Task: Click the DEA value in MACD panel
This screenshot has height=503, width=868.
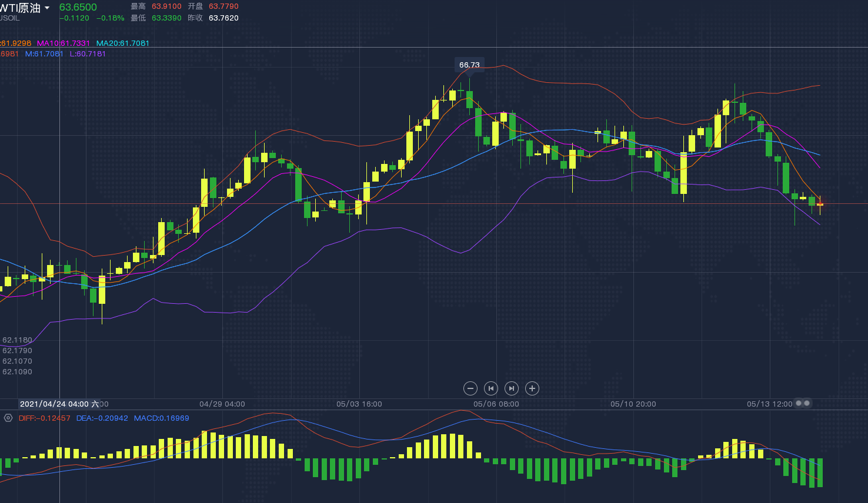Action: tap(102, 418)
